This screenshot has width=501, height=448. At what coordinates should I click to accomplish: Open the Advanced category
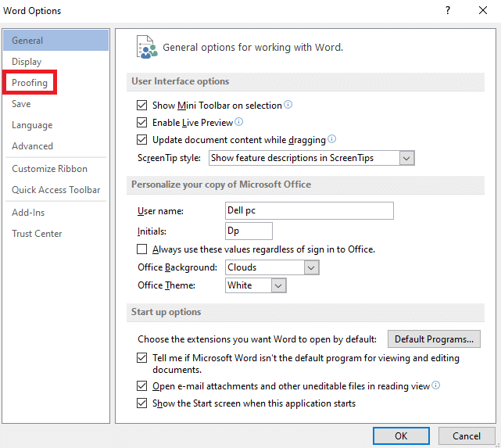pos(32,146)
